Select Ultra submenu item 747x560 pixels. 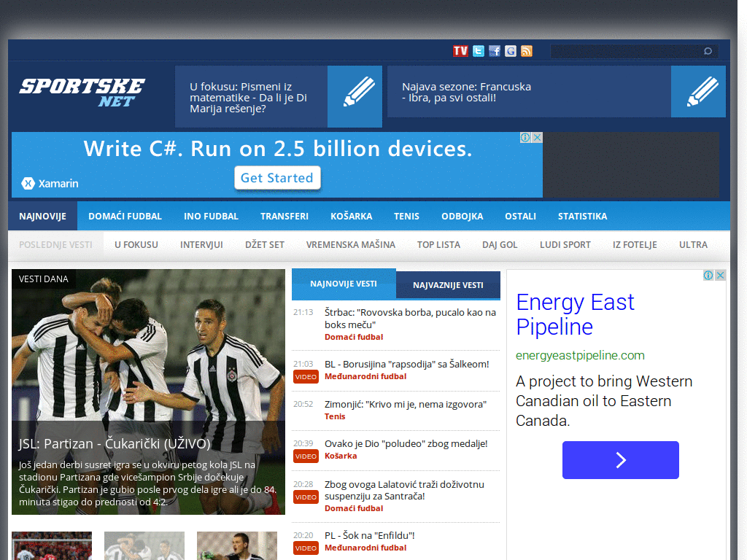693,245
